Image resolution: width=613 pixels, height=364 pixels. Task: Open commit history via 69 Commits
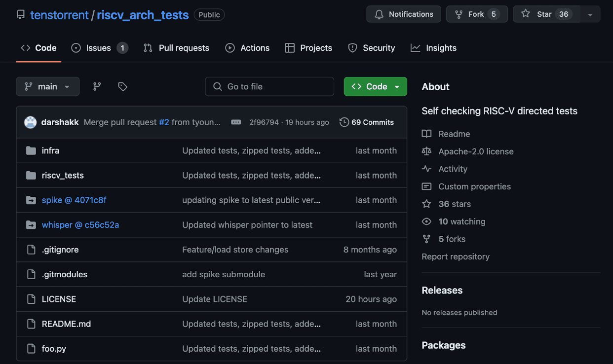(367, 122)
